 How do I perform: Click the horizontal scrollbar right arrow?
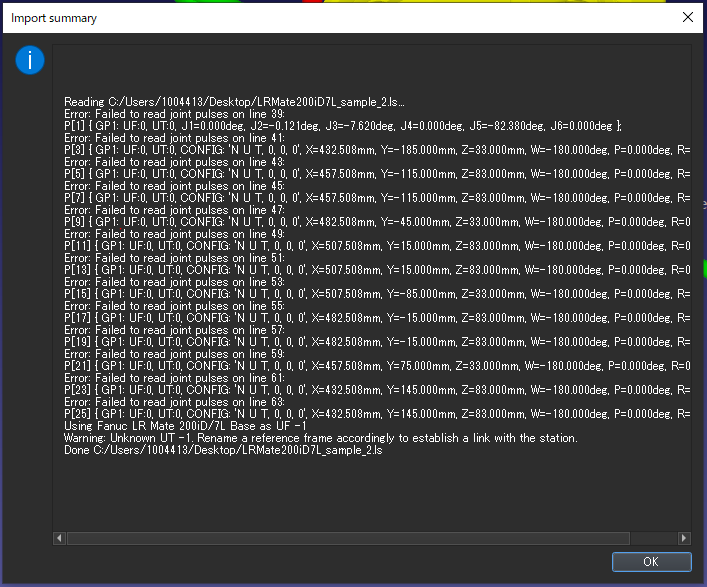click(x=684, y=538)
